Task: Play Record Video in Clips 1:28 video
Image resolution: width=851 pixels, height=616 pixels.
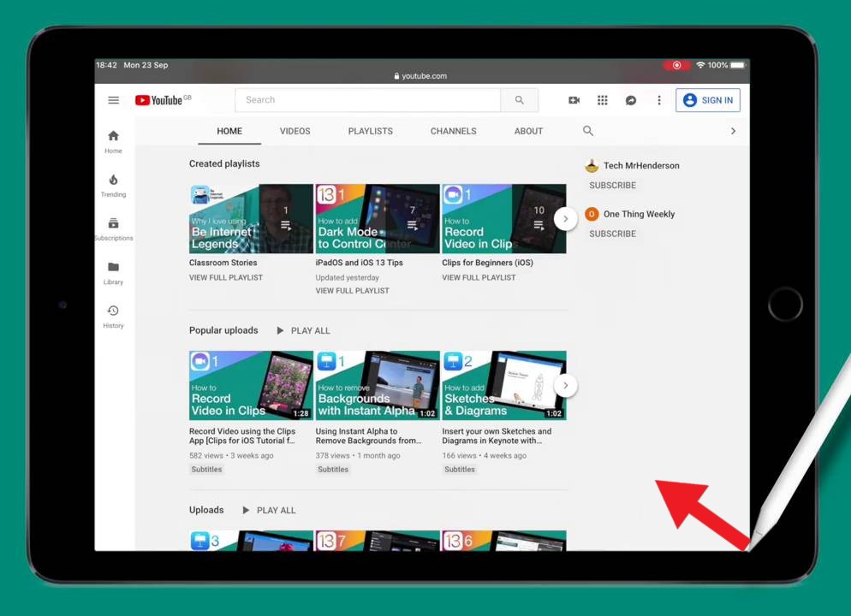Action: [x=251, y=386]
